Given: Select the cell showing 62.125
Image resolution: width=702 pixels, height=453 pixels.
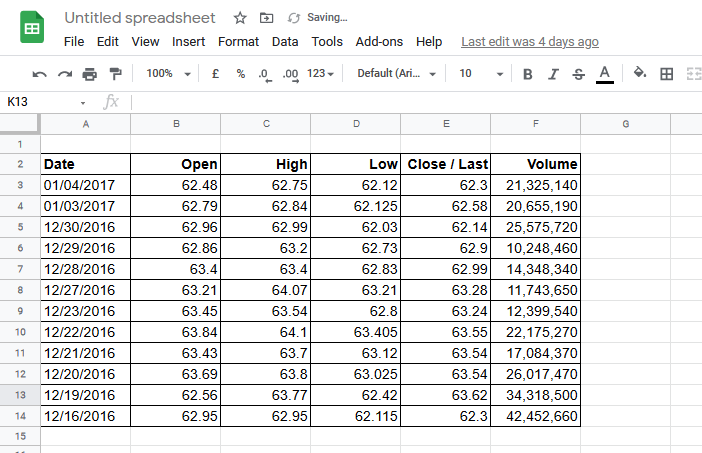Looking at the screenshot, I should pos(355,206).
